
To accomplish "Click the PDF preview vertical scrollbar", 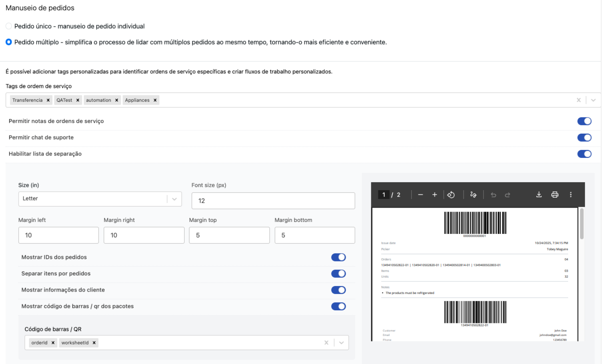I will pyautogui.click(x=581, y=224).
